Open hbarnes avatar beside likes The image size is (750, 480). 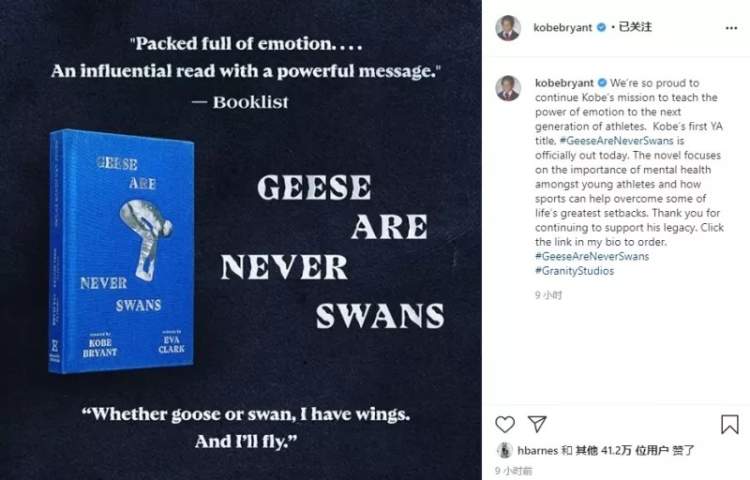click(504, 450)
